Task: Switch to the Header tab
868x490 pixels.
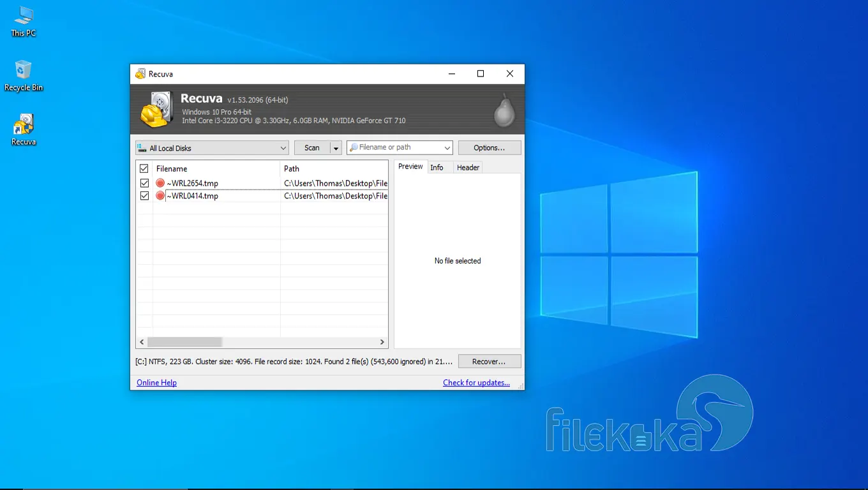Action: click(x=468, y=167)
